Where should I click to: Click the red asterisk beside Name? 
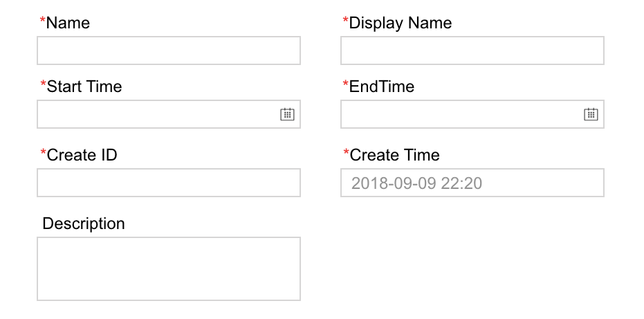tap(43, 21)
